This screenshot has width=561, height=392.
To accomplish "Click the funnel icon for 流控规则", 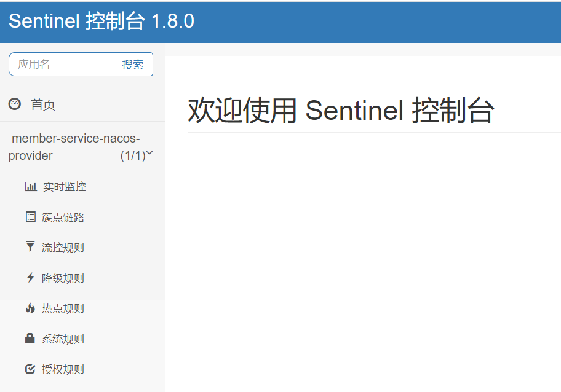I will click(30, 247).
